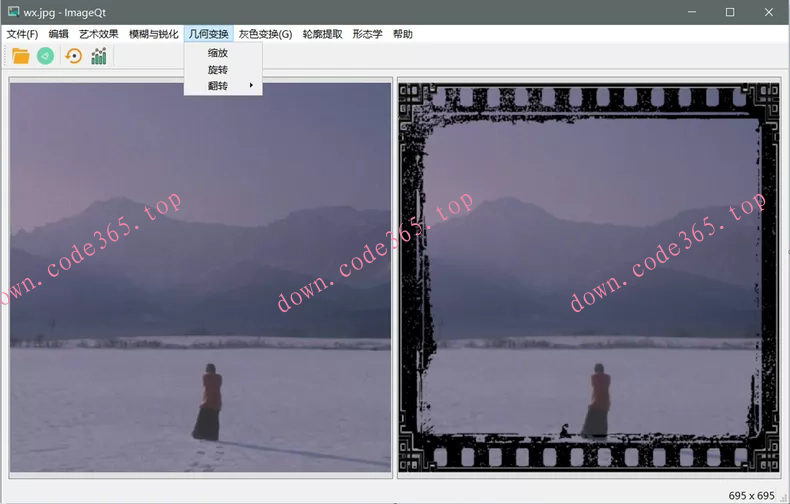Maximize the ImageQt window
This screenshot has height=504, width=790.
pos(730,12)
